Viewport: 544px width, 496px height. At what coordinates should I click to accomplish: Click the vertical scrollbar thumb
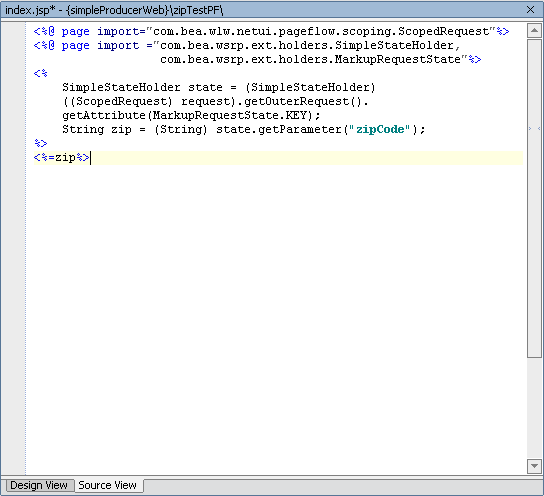[534, 198]
